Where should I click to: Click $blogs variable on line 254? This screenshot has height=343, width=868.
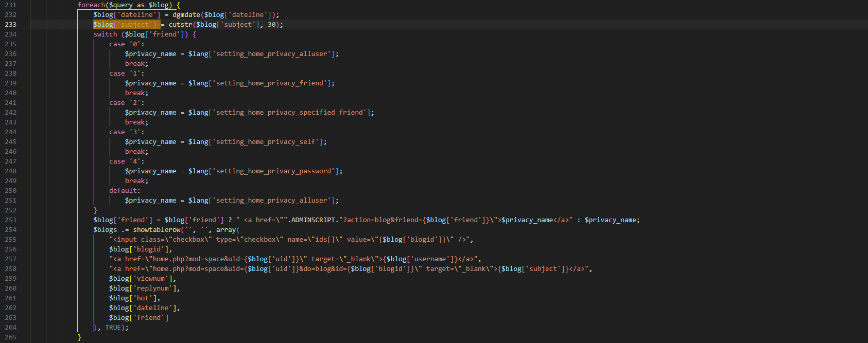coord(105,230)
